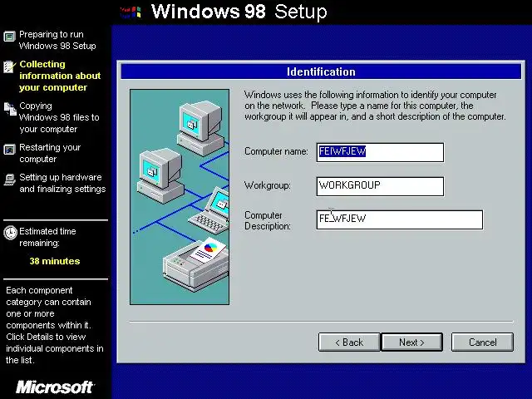Click 'Restarting your computer' step text

(50, 153)
